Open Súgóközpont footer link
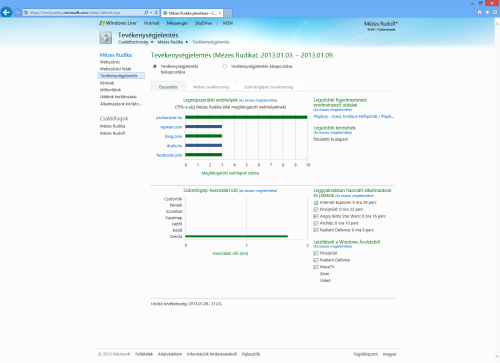This screenshot has width=500, height=363. coord(365,354)
